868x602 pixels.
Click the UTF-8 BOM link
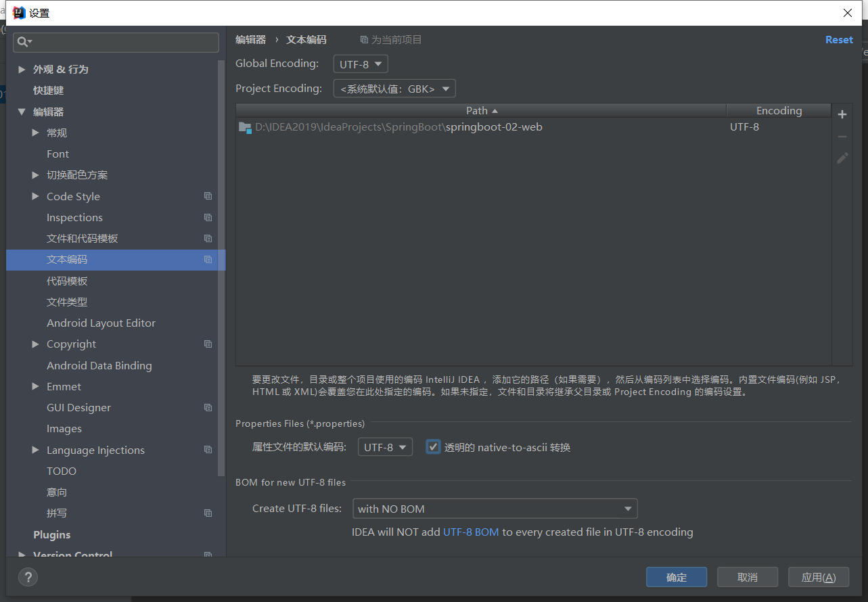click(x=471, y=532)
